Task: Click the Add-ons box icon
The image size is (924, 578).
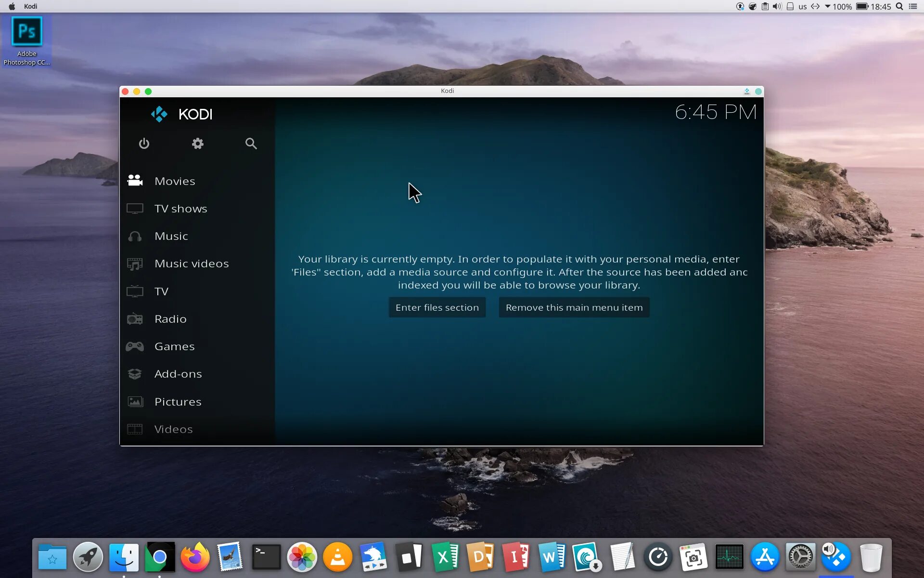Action: tap(135, 374)
